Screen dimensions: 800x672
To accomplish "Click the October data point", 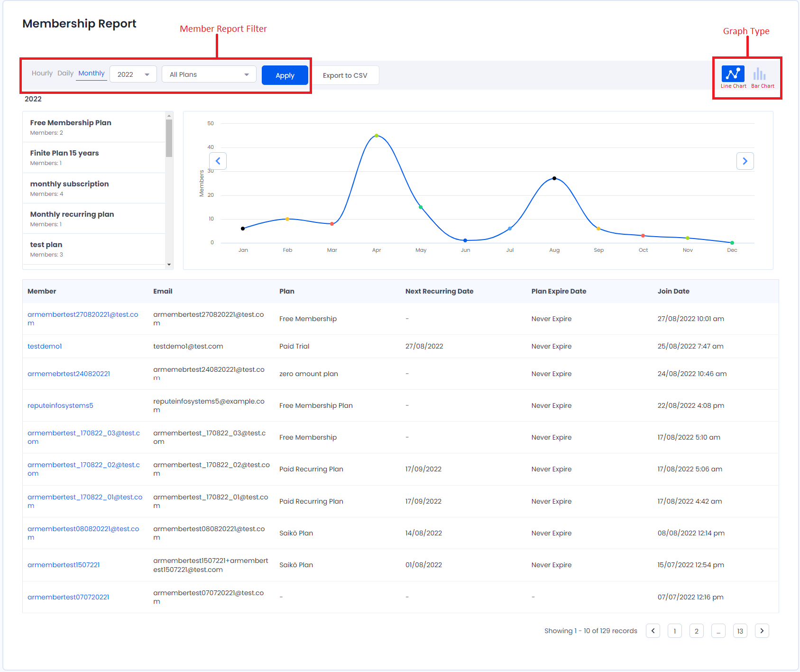I will (x=643, y=236).
